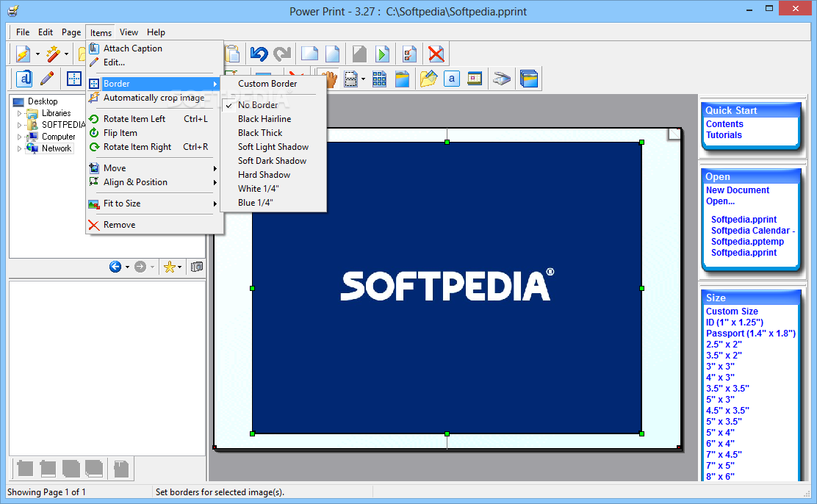This screenshot has height=504, width=817.
Task: Expand the SOFTPEDIA tree node
Action: pos(20,125)
